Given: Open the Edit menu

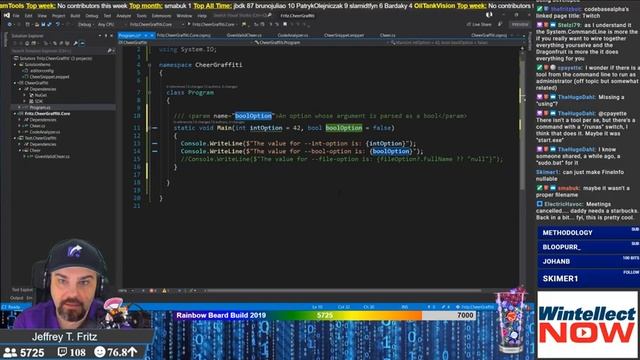Looking at the screenshot, I should [28, 16].
